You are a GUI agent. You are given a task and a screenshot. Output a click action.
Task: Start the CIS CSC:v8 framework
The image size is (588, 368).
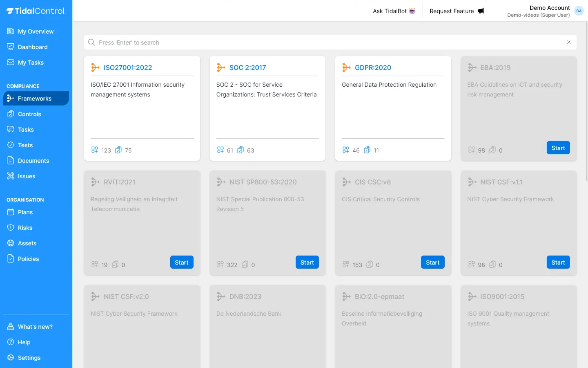432,263
